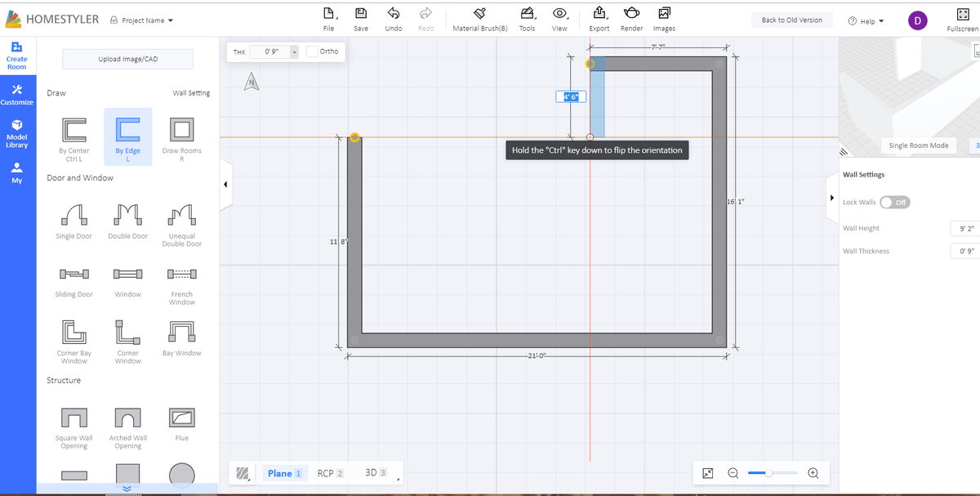The image size is (980, 496).
Task: Select By Center wall drawing tool
Action: pyautogui.click(x=73, y=137)
